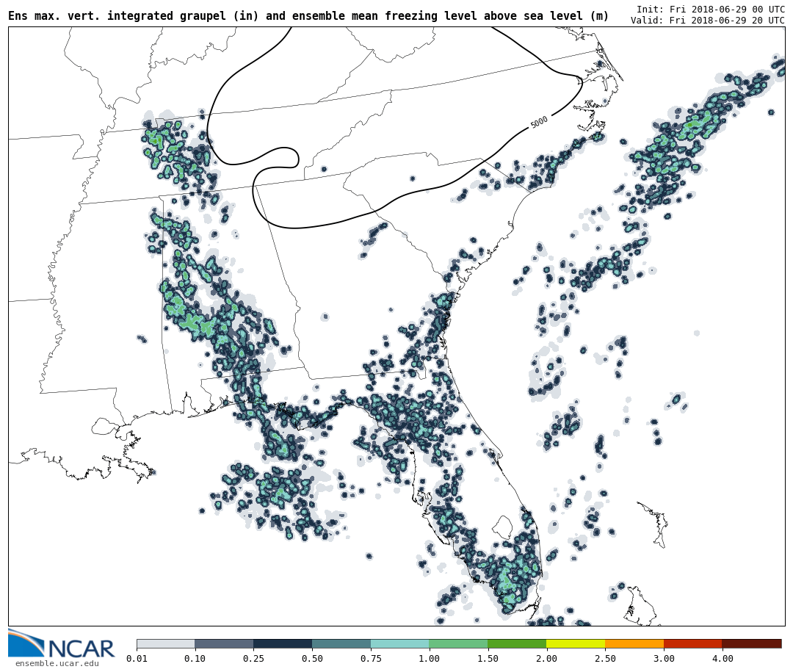Screen dimensions: 793x672
Task: Select the orange colorbar swatch
Action: click(634, 643)
